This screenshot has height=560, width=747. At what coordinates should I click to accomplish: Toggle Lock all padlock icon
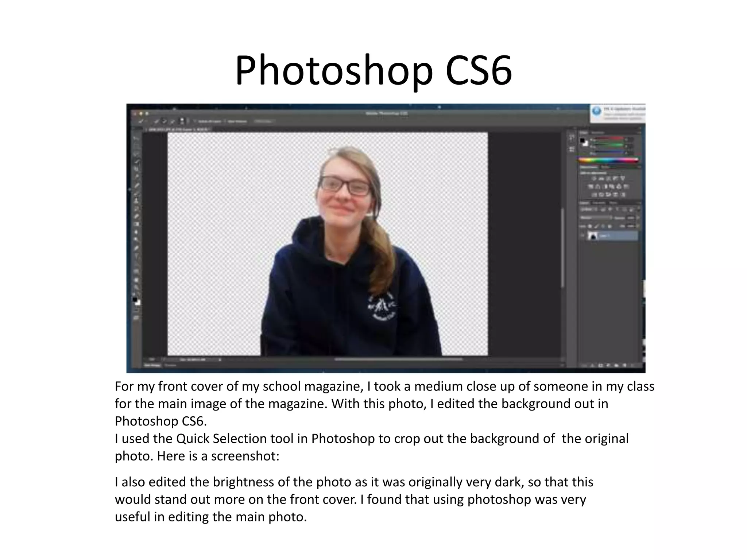click(610, 226)
